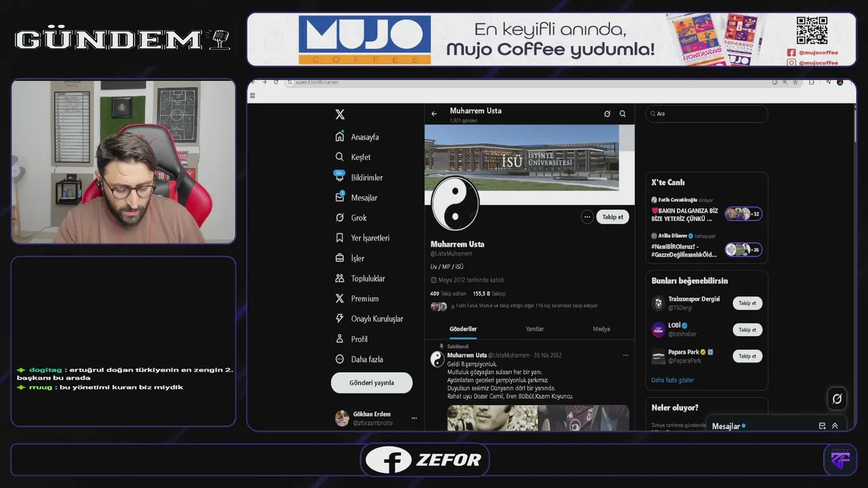868x488 pixels.
Task: Click Gönderi yayınla button
Action: point(372,383)
